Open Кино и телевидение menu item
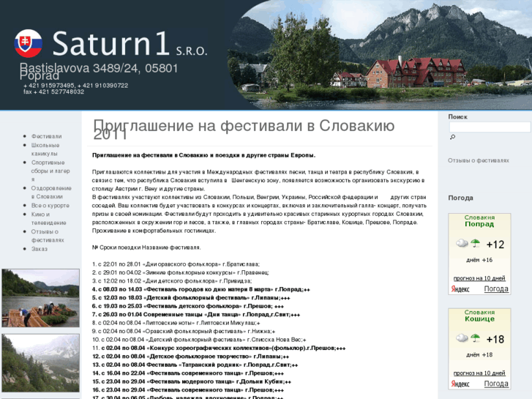532x399 pixels. tap(48, 218)
